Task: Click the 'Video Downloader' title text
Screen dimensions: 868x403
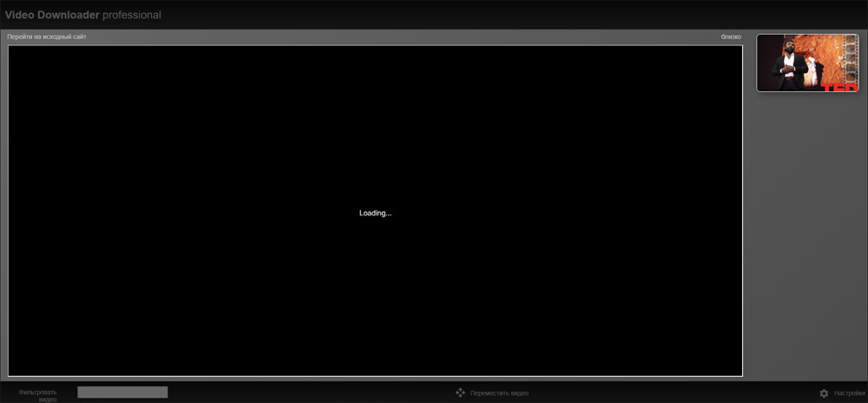Action: pos(52,15)
